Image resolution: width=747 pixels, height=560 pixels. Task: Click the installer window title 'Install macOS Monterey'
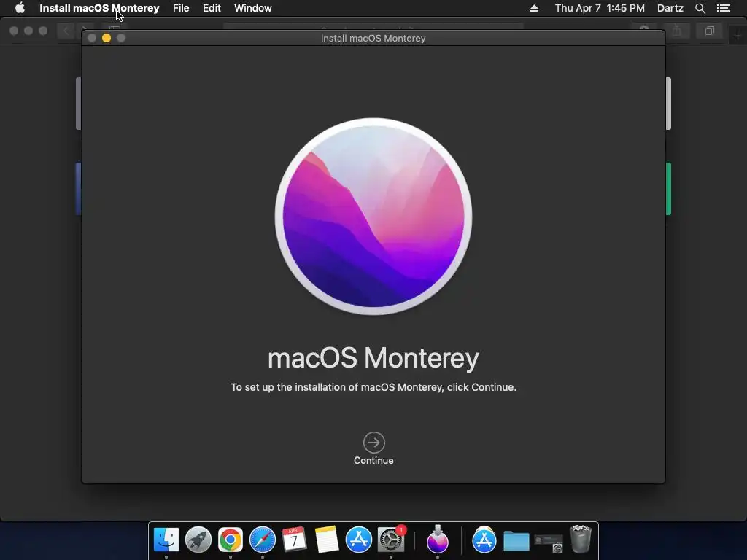[x=373, y=38]
